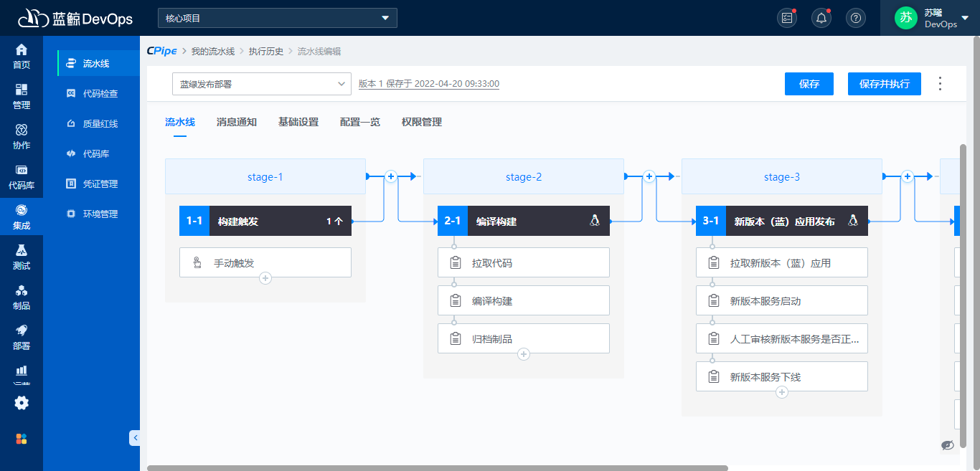The height and width of the screenshot is (471, 980).
Task: Switch to the 权限管理 tab
Action: click(422, 122)
